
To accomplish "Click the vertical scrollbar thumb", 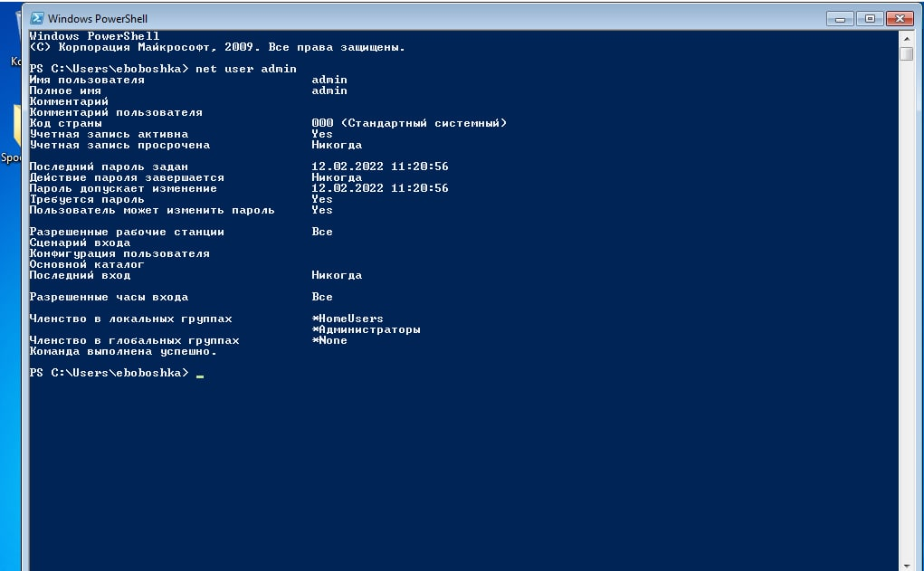I will pyautogui.click(x=906, y=53).
